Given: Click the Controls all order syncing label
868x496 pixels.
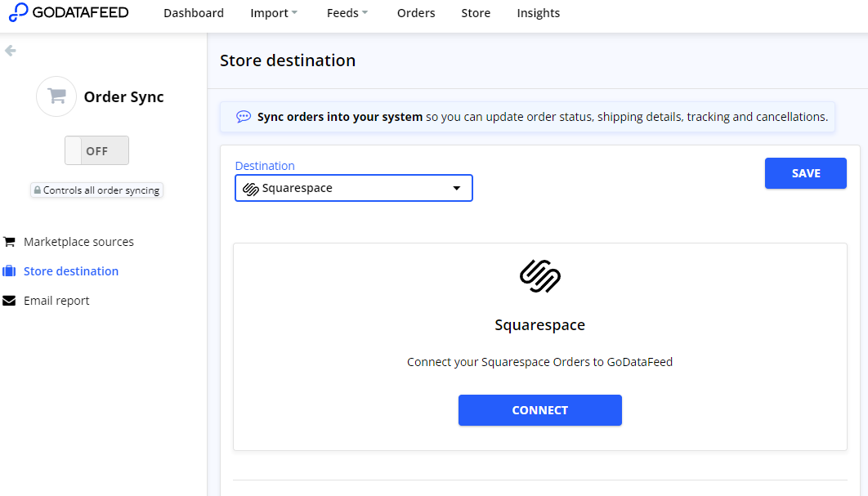Looking at the screenshot, I should [97, 190].
